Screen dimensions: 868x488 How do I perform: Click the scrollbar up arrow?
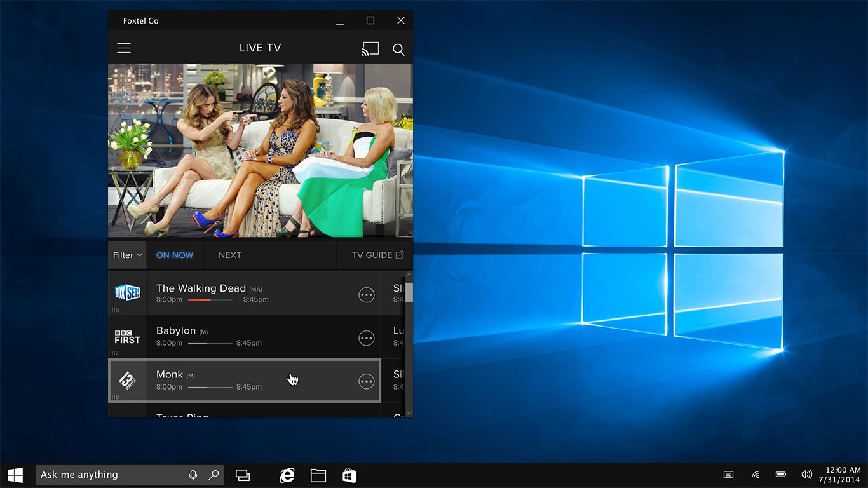tap(409, 275)
